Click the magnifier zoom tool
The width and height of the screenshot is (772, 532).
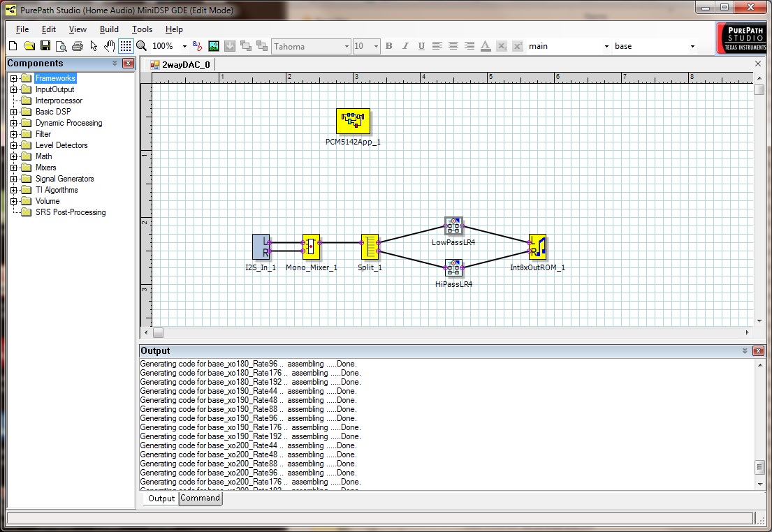point(142,46)
